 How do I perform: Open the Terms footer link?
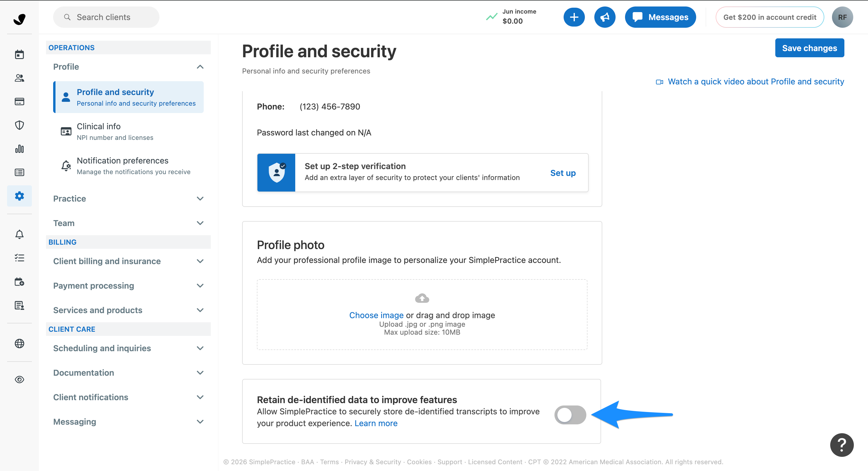329,462
